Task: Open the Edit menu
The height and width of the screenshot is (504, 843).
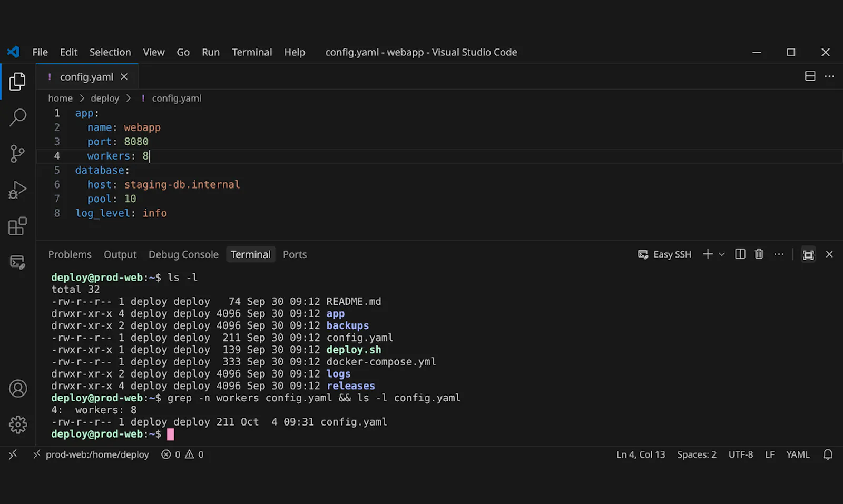Action: (x=68, y=52)
